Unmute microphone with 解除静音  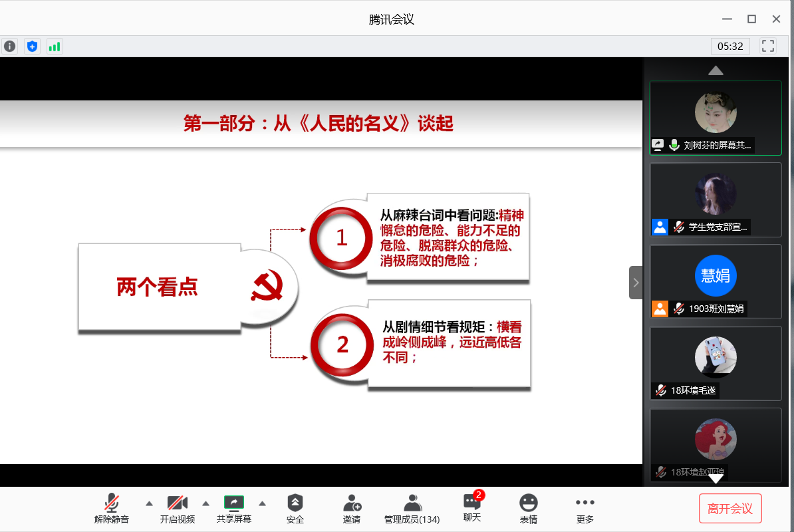click(x=112, y=509)
